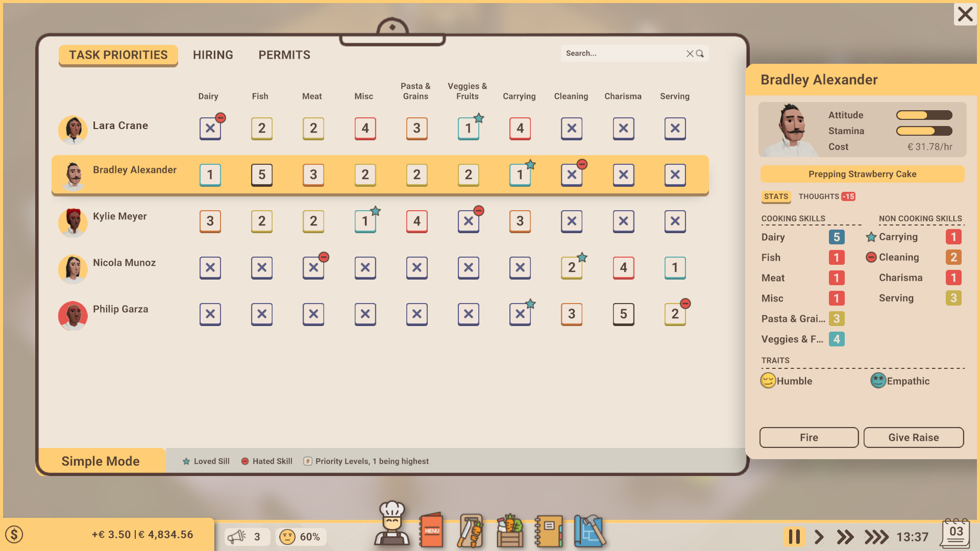Click the Give Raise button for Bradley Alexander
This screenshot has height=551, width=980.
913,437
